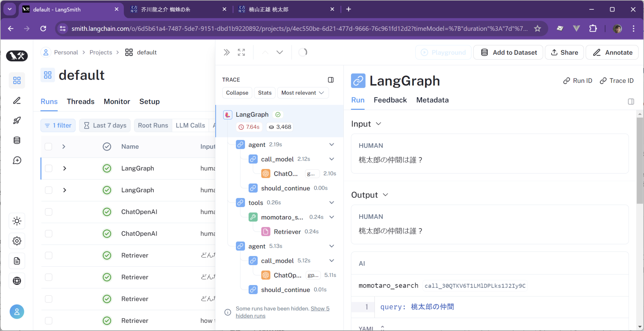Open the Deployments rocket icon
644x331 pixels.
pos(17,121)
